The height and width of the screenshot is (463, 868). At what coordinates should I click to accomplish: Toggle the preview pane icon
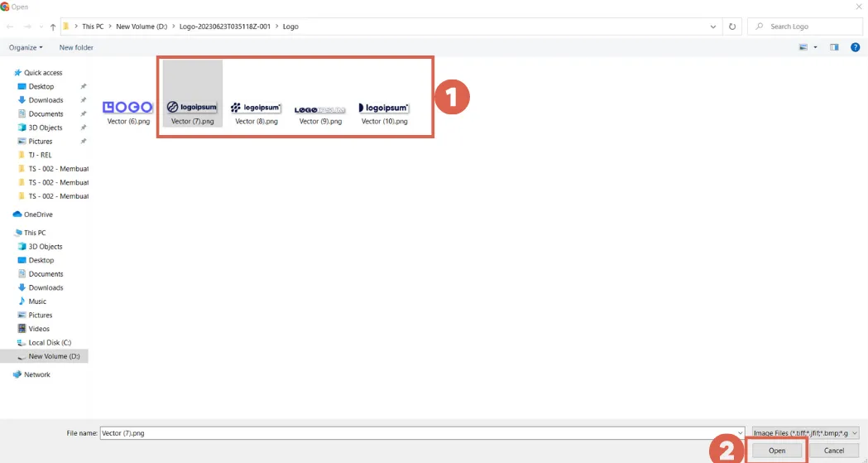[834, 48]
